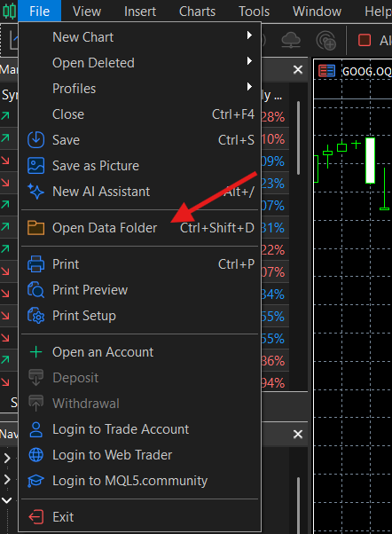This screenshot has width=392, height=534.
Task: Click the Exit door icon
Action: pyautogui.click(x=35, y=517)
